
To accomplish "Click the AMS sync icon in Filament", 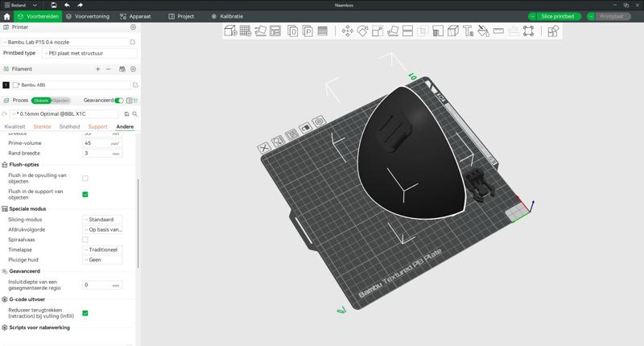I will [122, 69].
